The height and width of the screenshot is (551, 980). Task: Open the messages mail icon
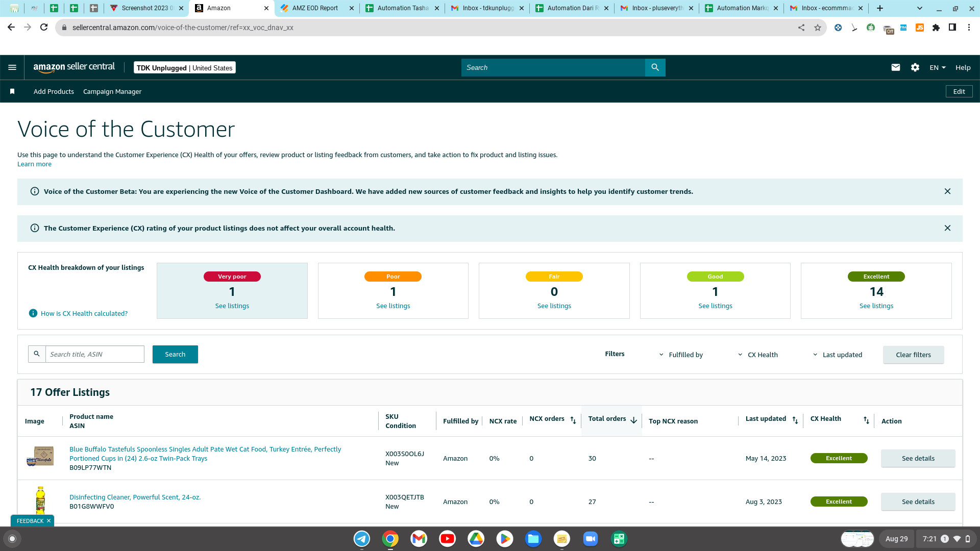[x=895, y=67]
